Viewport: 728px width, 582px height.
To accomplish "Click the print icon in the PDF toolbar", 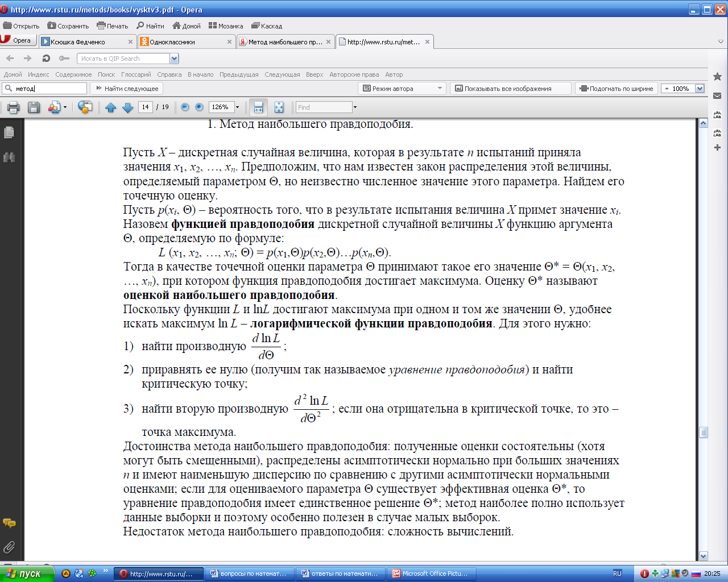I will pyautogui.click(x=14, y=107).
